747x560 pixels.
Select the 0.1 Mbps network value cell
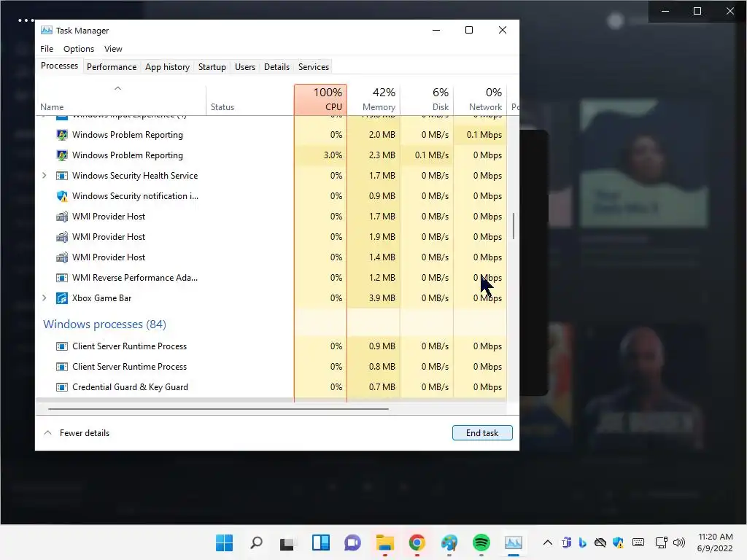(x=480, y=135)
